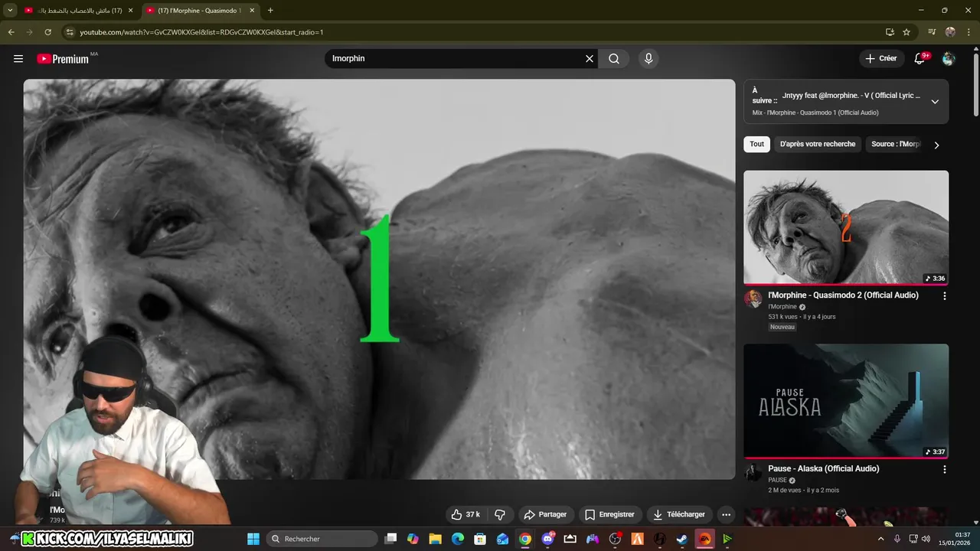Open l'Morphine channel name under Quasimodo 2
The height and width of the screenshot is (551, 980).
783,307
